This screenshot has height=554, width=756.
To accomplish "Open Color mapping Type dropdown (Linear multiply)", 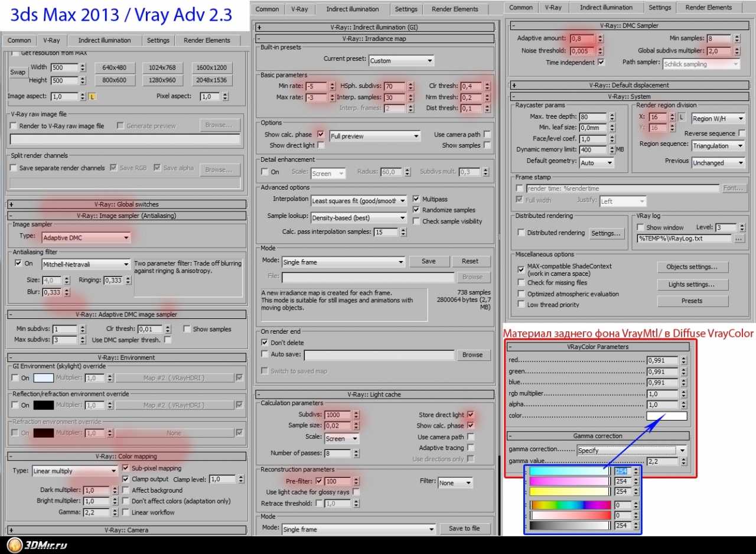I will (75, 471).
